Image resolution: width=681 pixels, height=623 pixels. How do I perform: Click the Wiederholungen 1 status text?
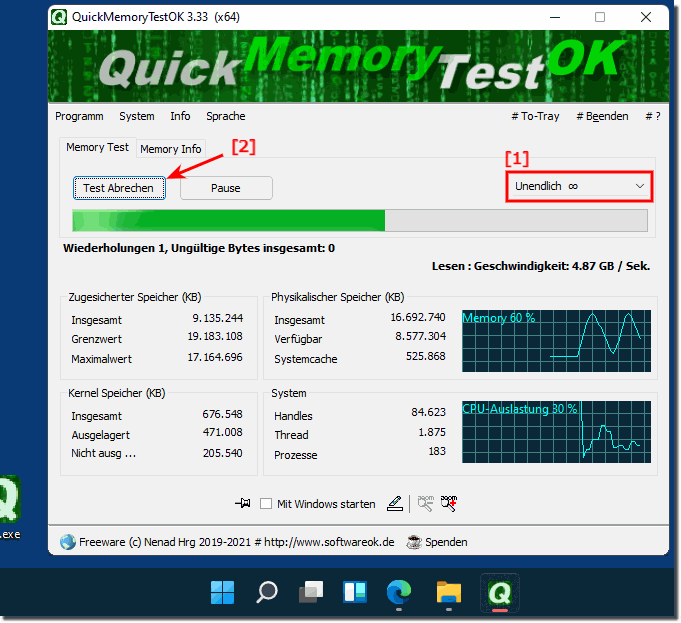[199, 248]
